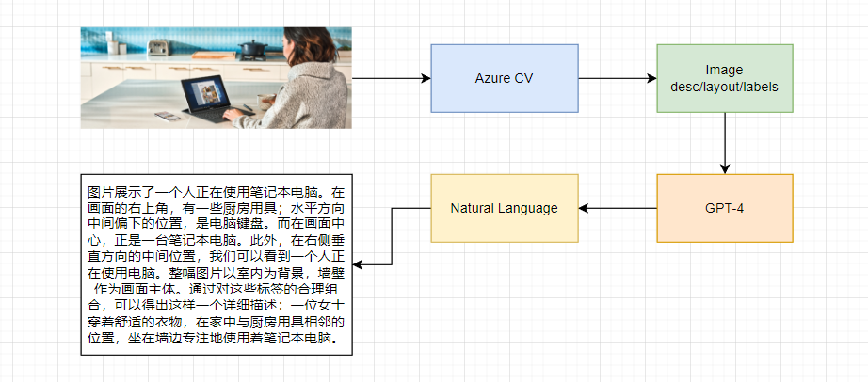Click the orange GPT-4 box

tap(724, 207)
